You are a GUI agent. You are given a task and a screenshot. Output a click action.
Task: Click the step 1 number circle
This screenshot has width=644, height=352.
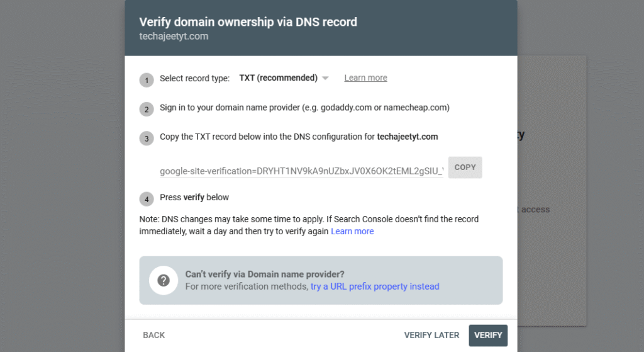click(147, 80)
